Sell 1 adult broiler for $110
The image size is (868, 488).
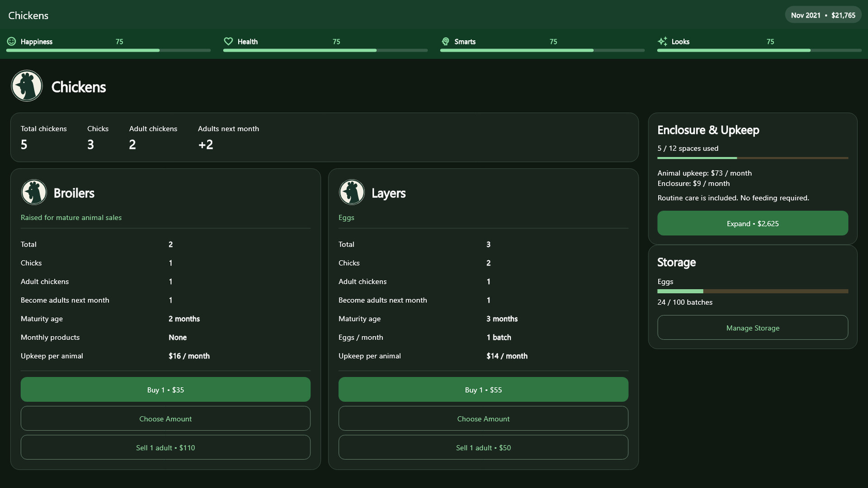point(165,447)
